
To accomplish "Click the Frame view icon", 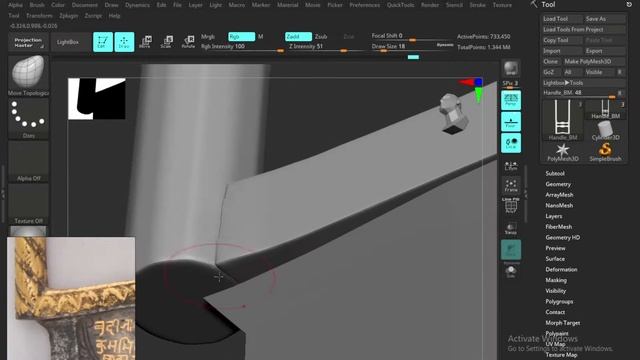I will point(511,185).
